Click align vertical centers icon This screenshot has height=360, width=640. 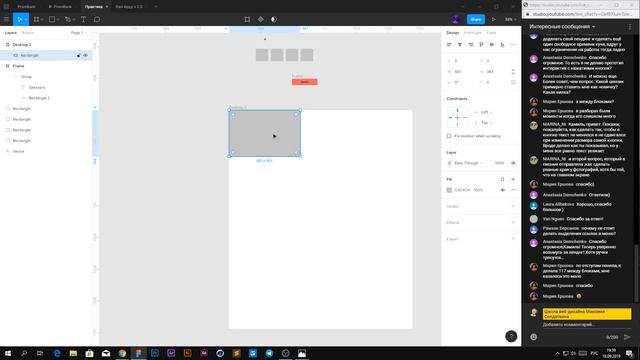492,44
